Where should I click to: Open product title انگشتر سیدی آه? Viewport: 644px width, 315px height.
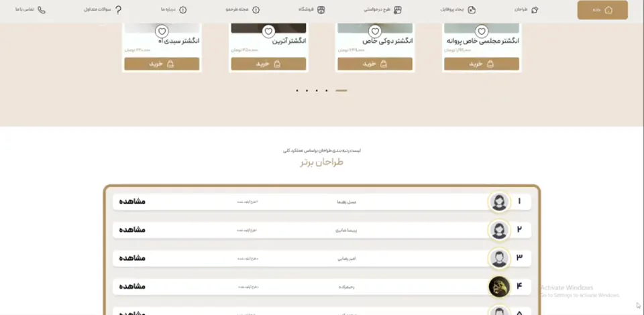(x=178, y=41)
